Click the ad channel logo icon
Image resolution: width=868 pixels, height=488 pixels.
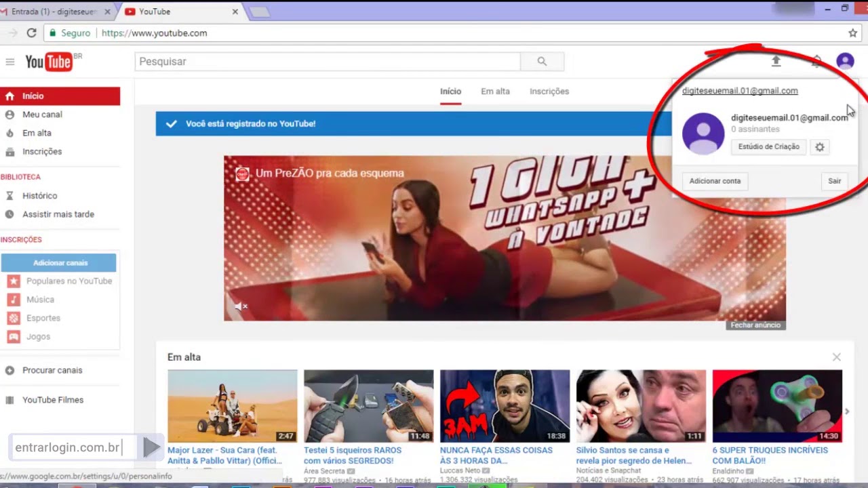pyautogui.click(x=242, y=174)
